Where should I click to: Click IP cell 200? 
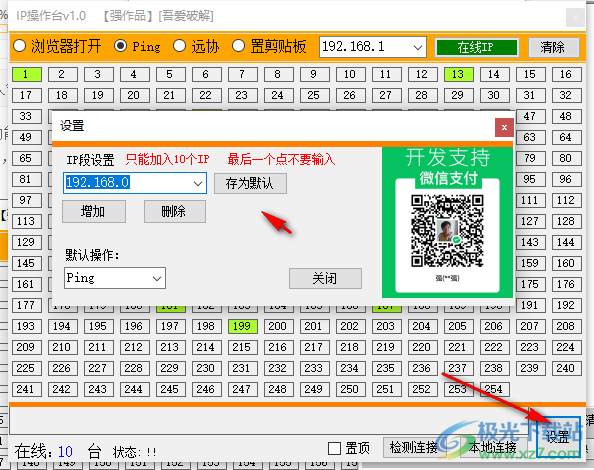click(x=278, y=326)
